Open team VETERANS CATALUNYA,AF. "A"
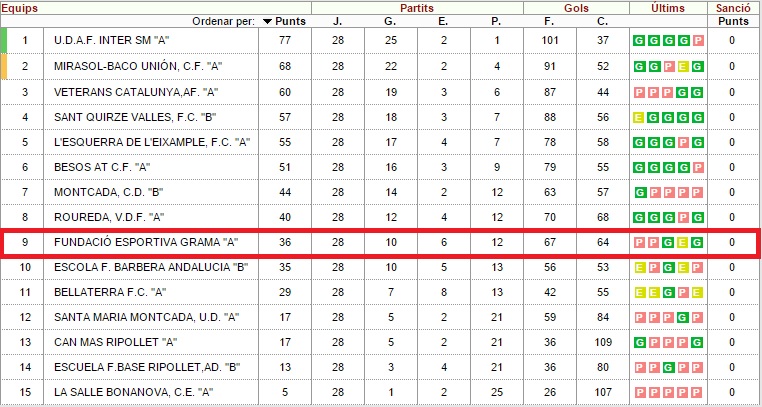Viewport: 762px width, 407px height. [136, 92]
